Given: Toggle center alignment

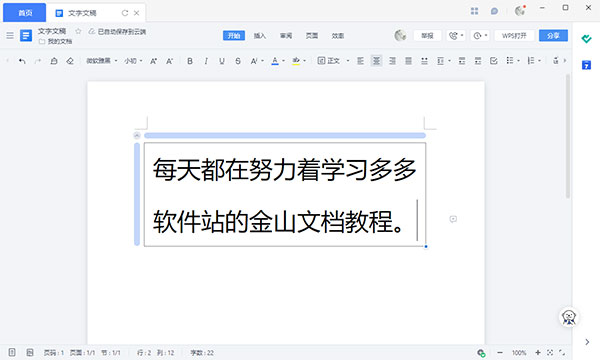Looking at the screenshot, I should pos(377,61).
